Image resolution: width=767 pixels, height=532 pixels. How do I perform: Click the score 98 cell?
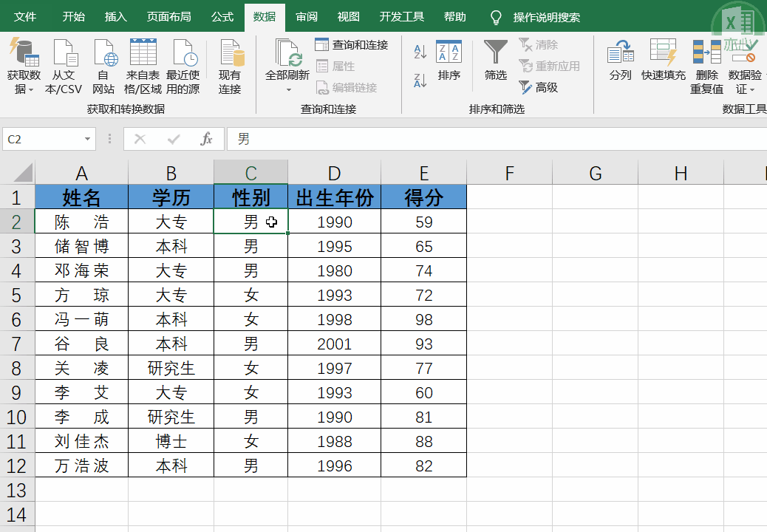pyautogui.click(x=424, y=319)
